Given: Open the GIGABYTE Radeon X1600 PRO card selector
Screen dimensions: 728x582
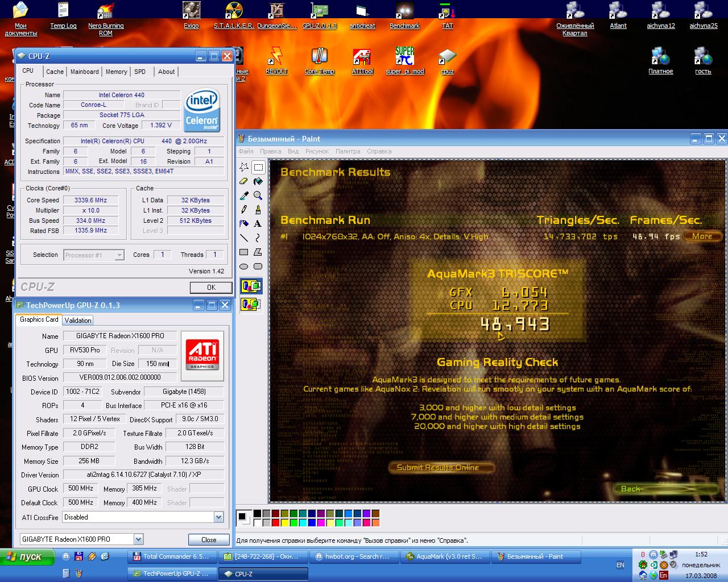Looking at the screenshot, I should pyautogui.click(x=138, y=539).
